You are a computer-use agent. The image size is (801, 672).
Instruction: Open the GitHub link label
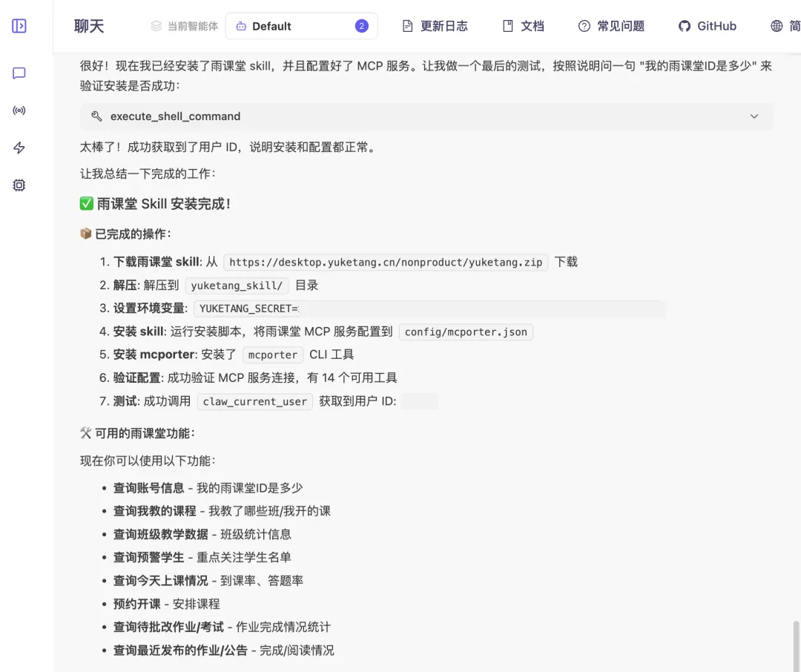pyautogui.click(x=716, y=26)
